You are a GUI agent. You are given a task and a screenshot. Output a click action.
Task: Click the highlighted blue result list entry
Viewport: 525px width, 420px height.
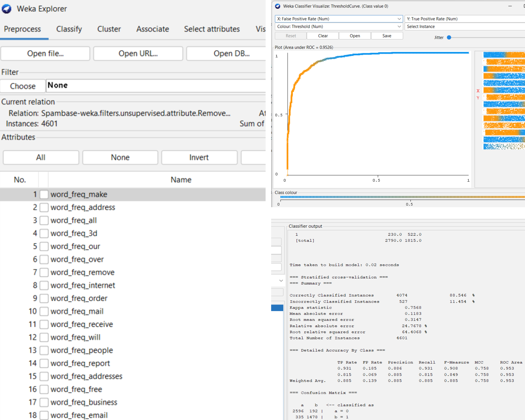click(x=277, y=308)
